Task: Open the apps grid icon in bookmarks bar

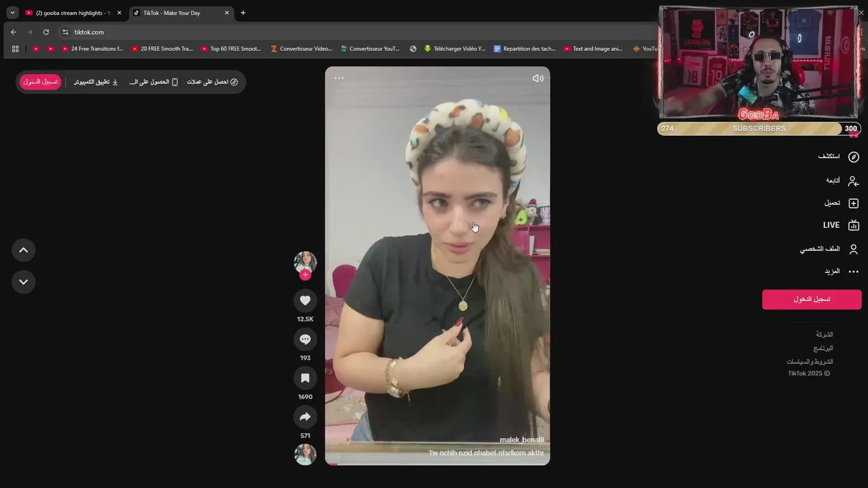Action: [15, 49]
